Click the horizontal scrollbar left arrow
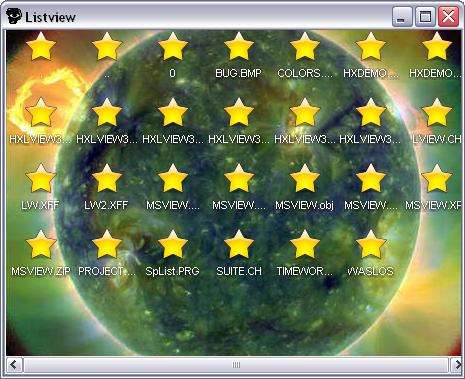 point(14,365)
